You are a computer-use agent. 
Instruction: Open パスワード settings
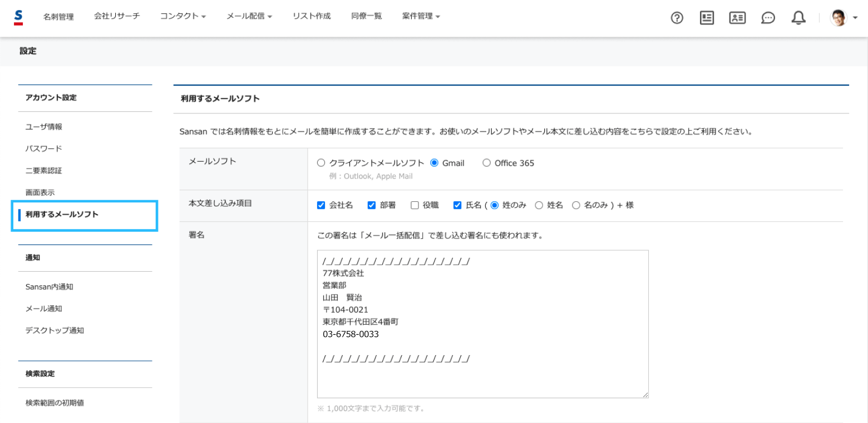pos(44,148)
